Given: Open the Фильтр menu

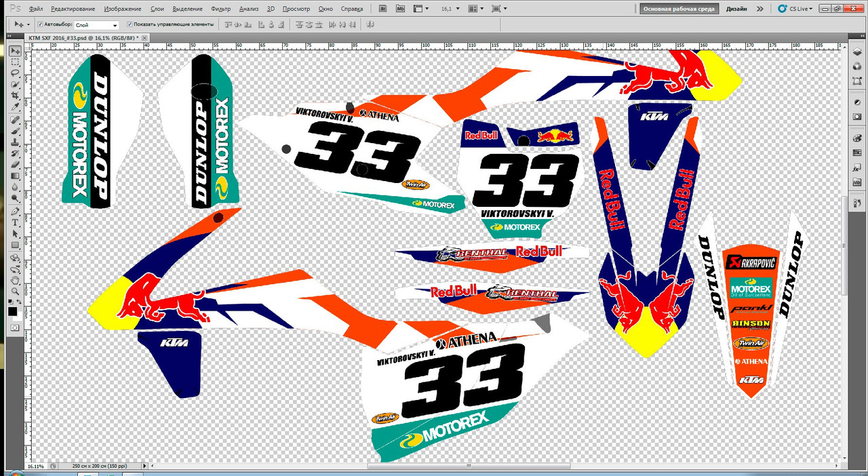Looking at the screenshot, I should (x=221, y=9).
